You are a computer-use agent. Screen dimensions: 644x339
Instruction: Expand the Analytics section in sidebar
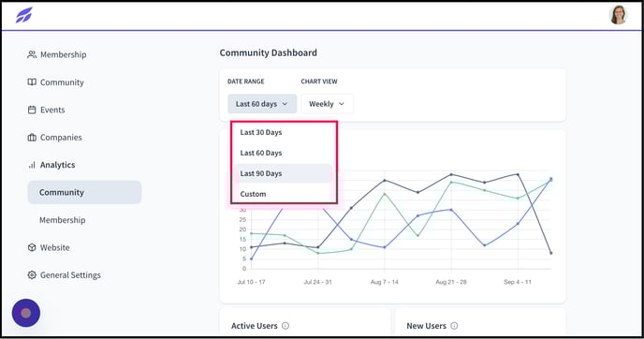[57, 165]
